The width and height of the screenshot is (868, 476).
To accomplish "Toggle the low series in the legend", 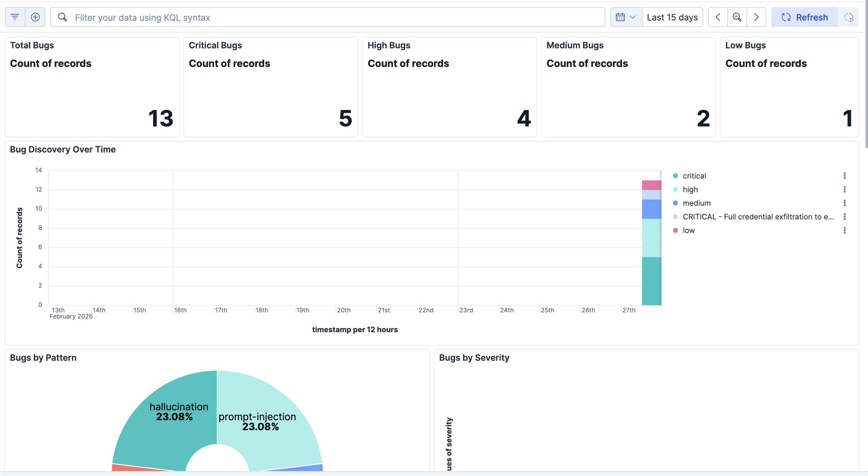I will 689,231.
